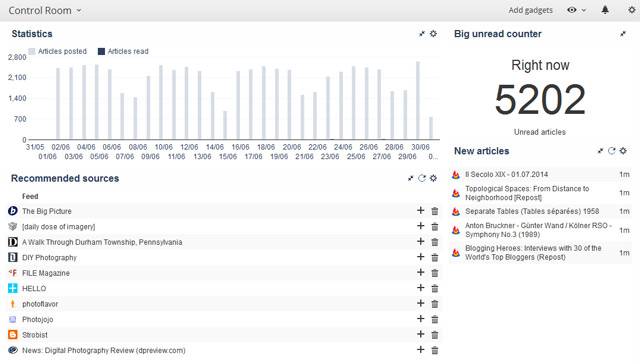Delete the DIY Photography recommendation
This screenshot has width=640, height=364.
click(435, 258)
